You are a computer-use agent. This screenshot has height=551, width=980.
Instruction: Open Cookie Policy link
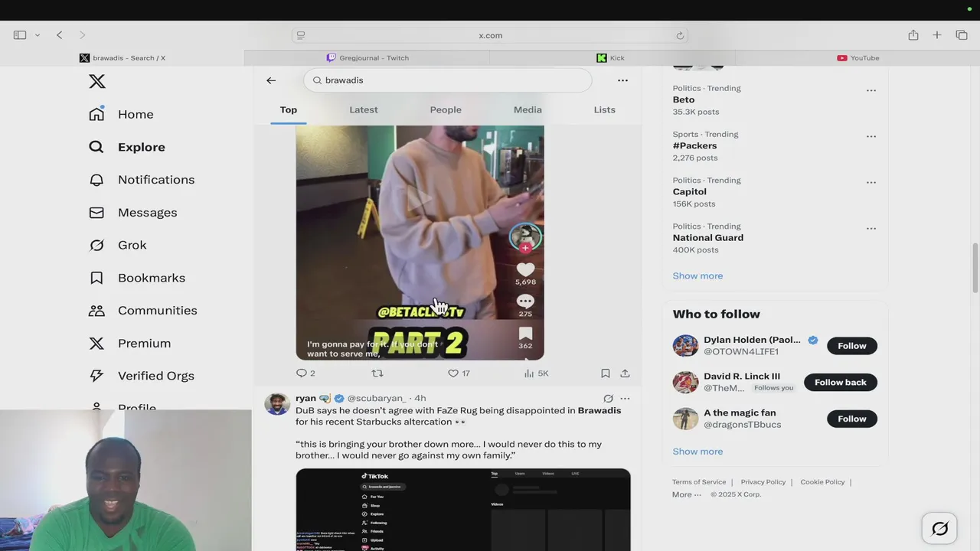[822, 482]
